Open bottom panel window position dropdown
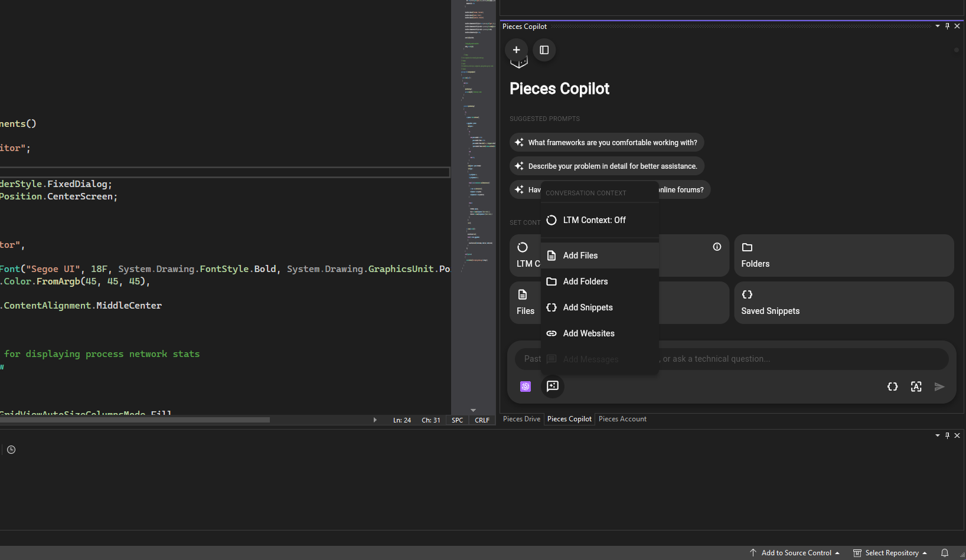This screenshot has width=966, height=560. coord(938,435)
